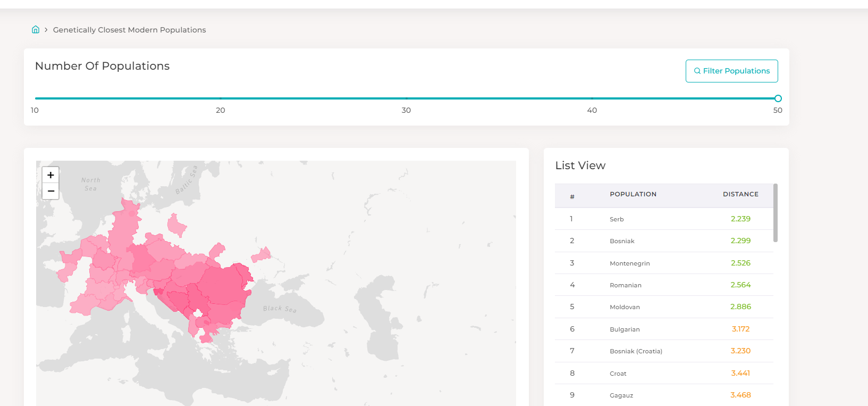Viewport: 868px width, 406px height.
Task: Sort by the DISTANCE column header
Action: 740,194
